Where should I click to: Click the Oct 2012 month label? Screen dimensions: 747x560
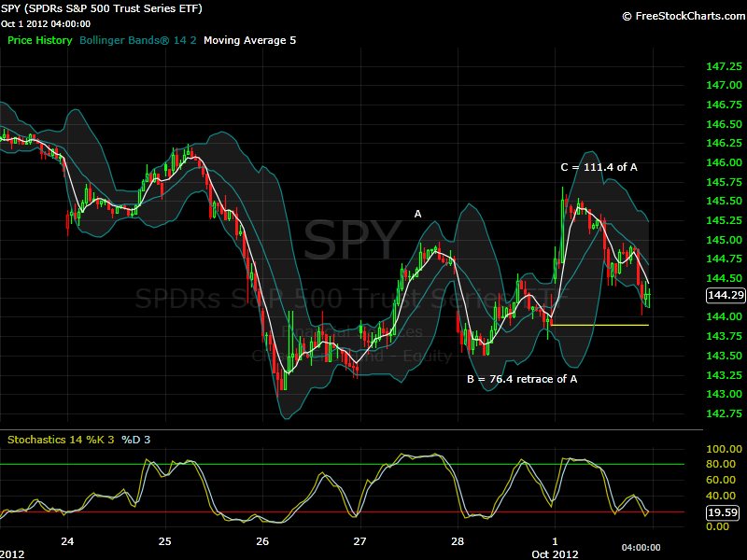click(x=555, y=554)
